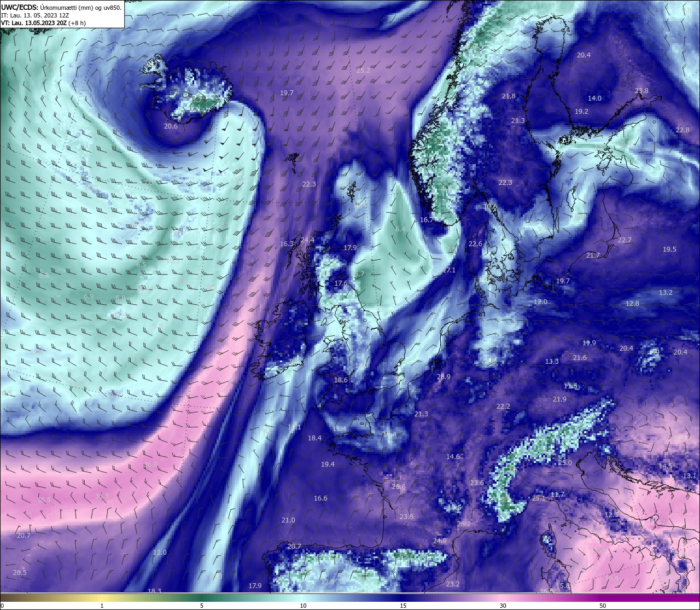Click the 21.8 value over northern Sweden
Image resolution: width=700 pixels, height=610 pixels.
click(509, 96)
